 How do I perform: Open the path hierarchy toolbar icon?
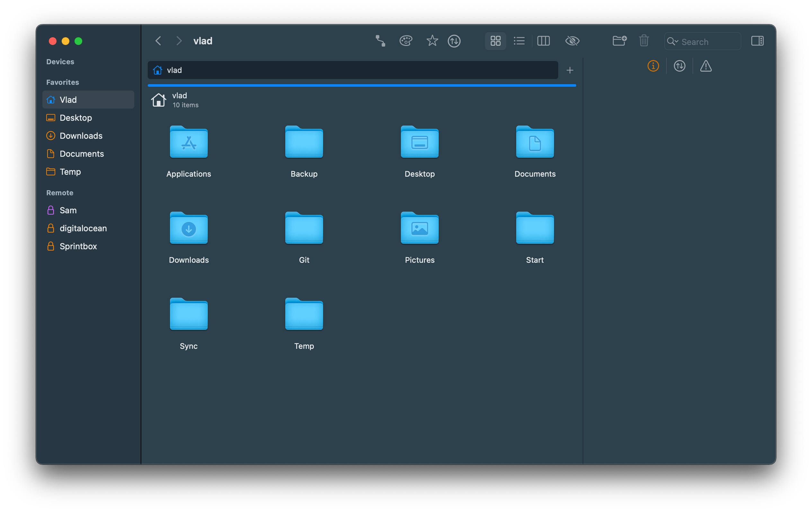coord(380,41)
